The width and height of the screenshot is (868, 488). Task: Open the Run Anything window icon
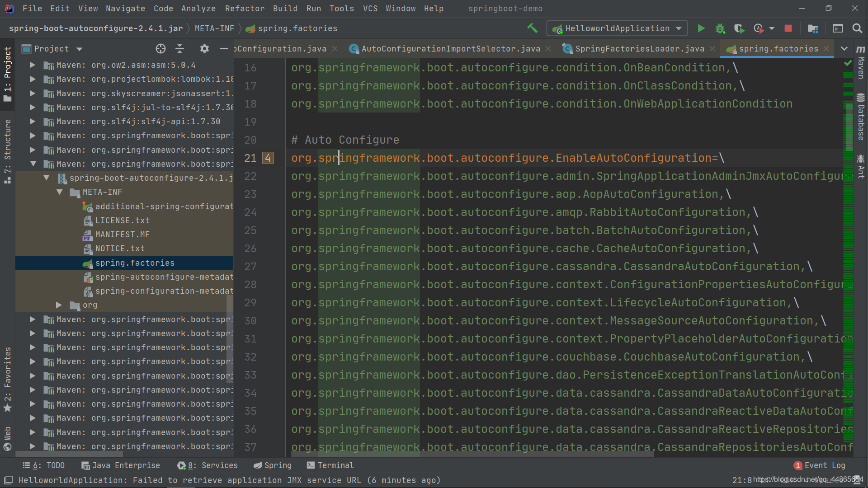(x=838, y=28)
